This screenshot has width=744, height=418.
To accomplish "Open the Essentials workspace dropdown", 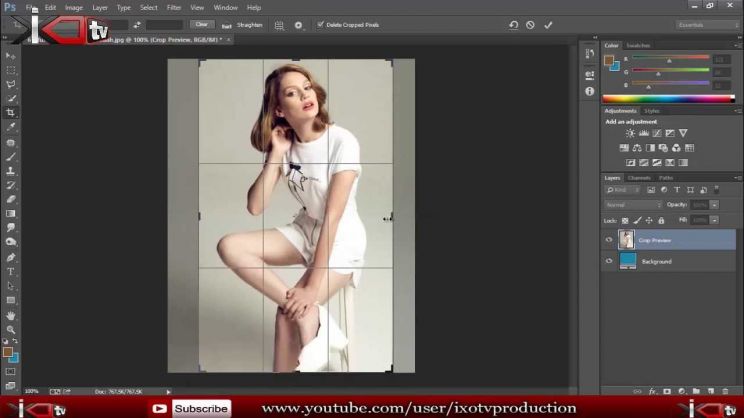I will point(707,25).
